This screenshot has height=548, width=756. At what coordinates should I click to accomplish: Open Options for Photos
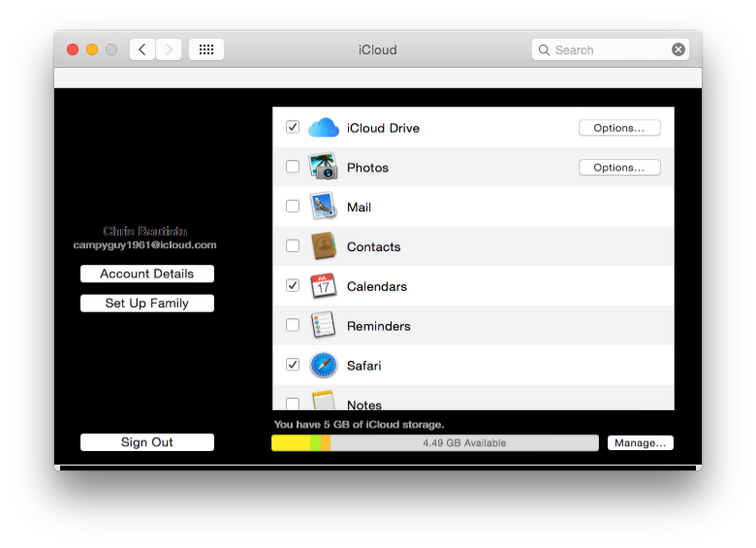(x=619, y=168)
